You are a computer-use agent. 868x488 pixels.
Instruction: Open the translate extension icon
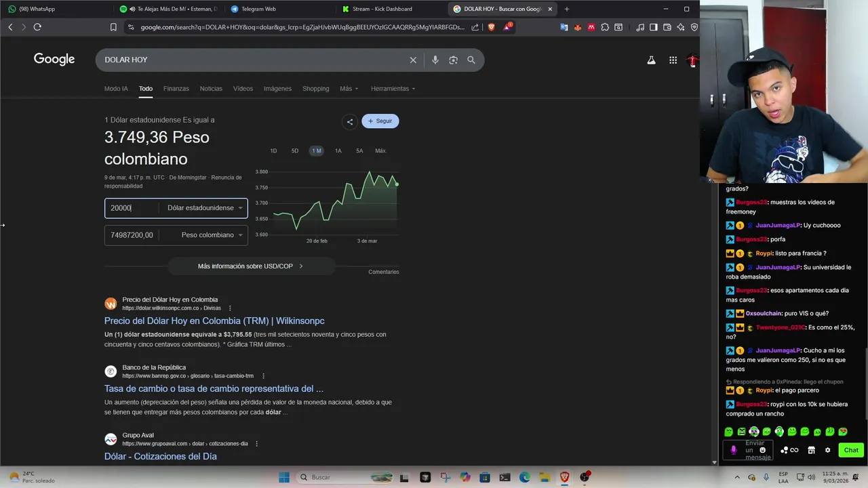pos(564,27)
